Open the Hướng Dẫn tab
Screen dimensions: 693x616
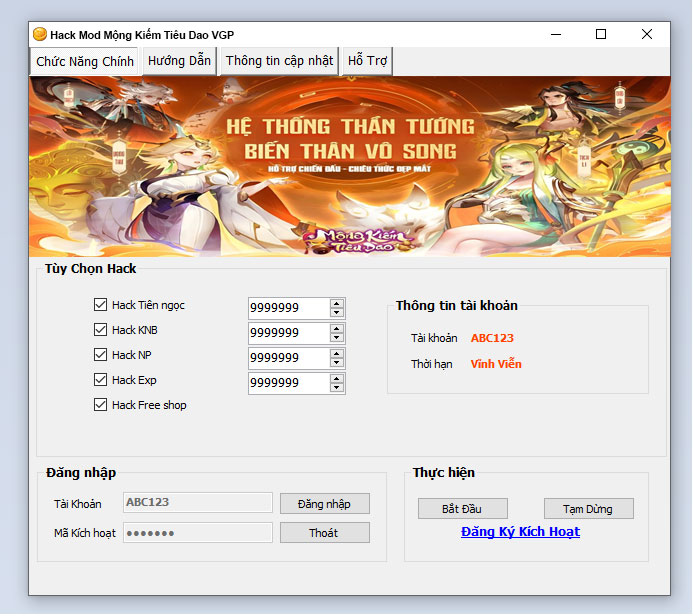[179, 61]
